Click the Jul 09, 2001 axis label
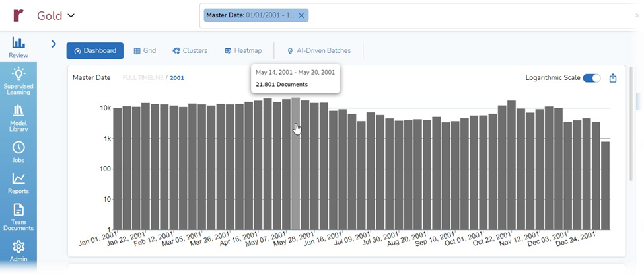This screenshot has height=275, width=644. click(x=353, y=240)
